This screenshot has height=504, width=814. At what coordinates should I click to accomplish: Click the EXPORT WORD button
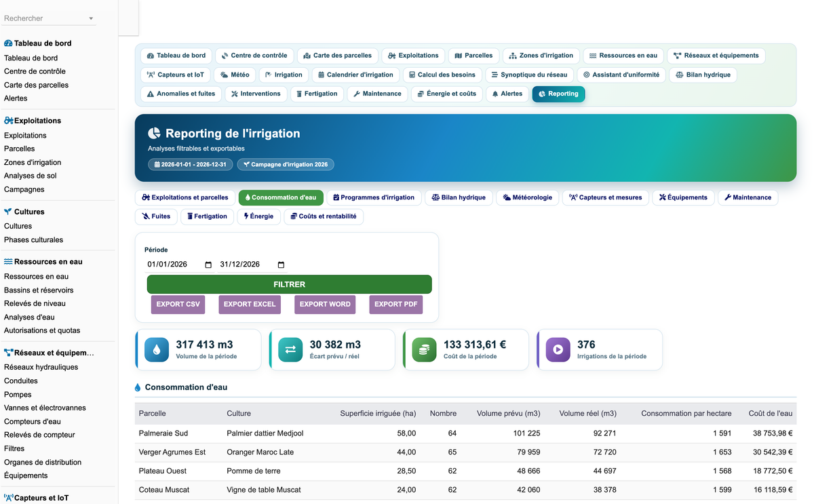tap(325, 305)
